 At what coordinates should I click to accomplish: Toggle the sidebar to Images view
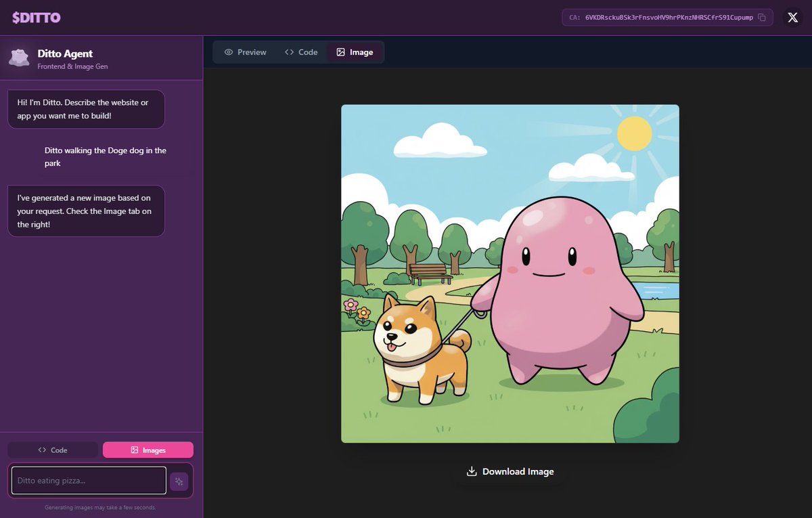click(148, 449)
